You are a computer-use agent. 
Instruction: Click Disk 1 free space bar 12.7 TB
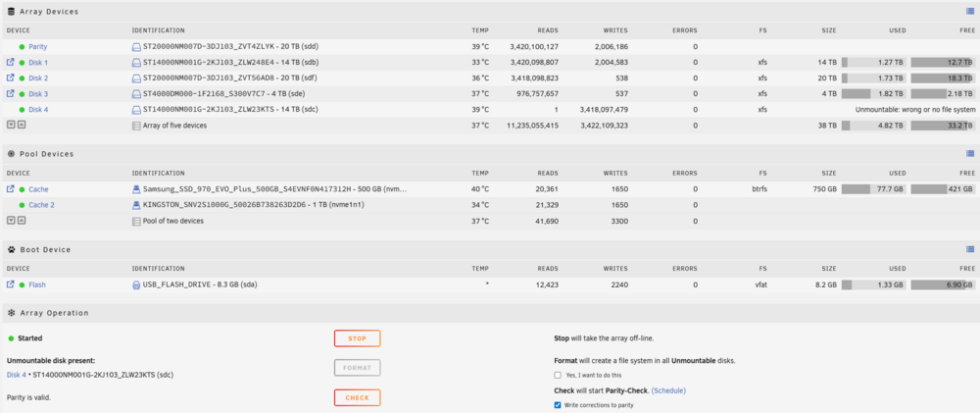(943, 63)
